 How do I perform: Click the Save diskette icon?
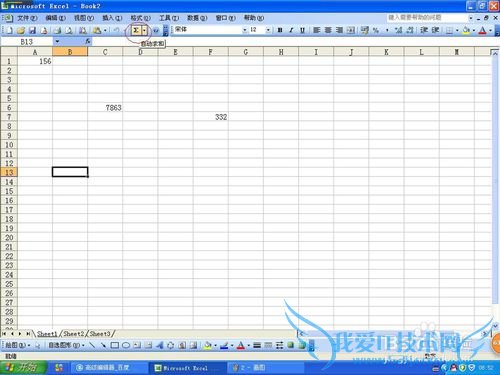tap(32, 30)
